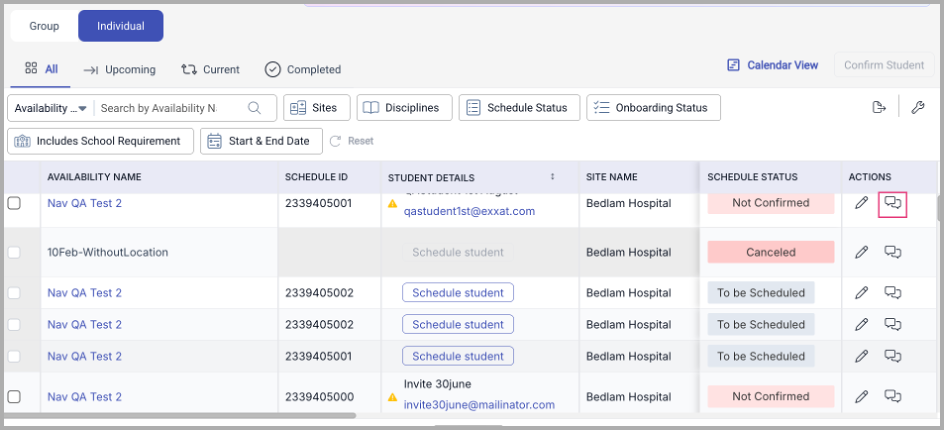944x430 pixels.
Task: Open comments for the qastudent1st@exxat.com row
Action: click(x=893, y=204)
